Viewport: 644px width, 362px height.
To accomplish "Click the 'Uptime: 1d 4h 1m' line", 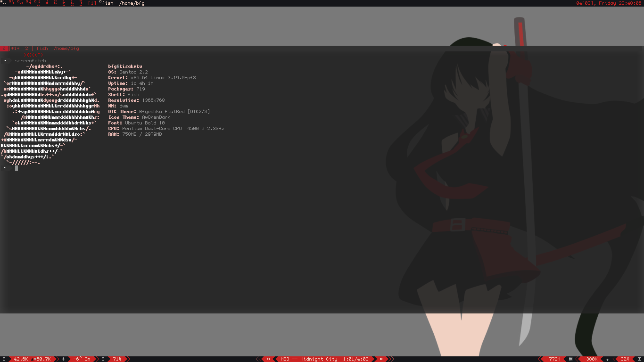I will [131, 83].
